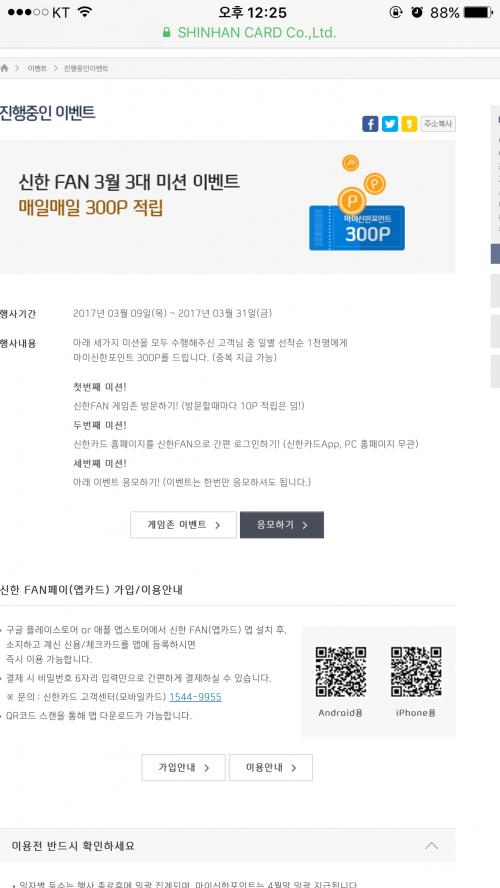Viewport: 500px width, 888px height.
Task: Tap the iPhone QR code
Action: click(x=416, y=672)
